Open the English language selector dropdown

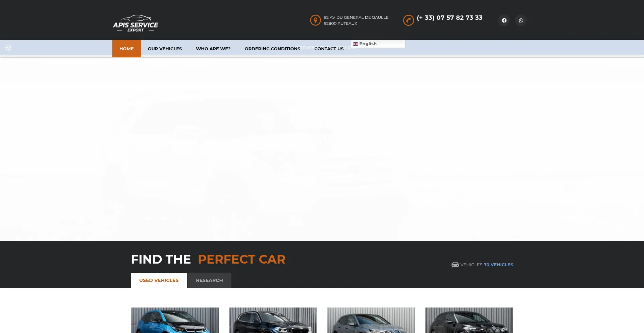[x=378, y=44]
